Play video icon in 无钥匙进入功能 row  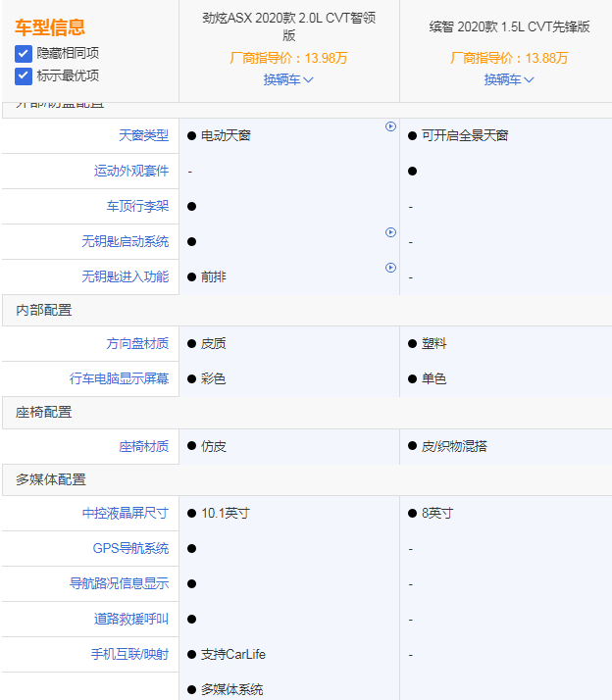coord(390,268)
